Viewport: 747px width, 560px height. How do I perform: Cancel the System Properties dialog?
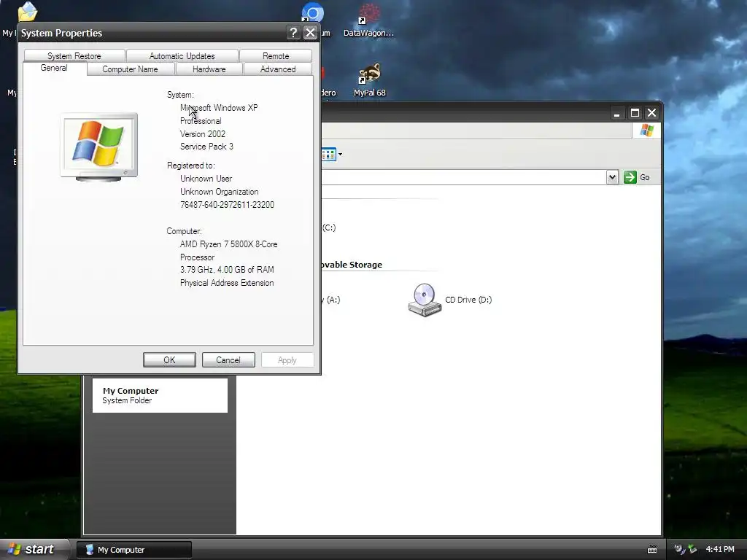[x=228, y=360]
